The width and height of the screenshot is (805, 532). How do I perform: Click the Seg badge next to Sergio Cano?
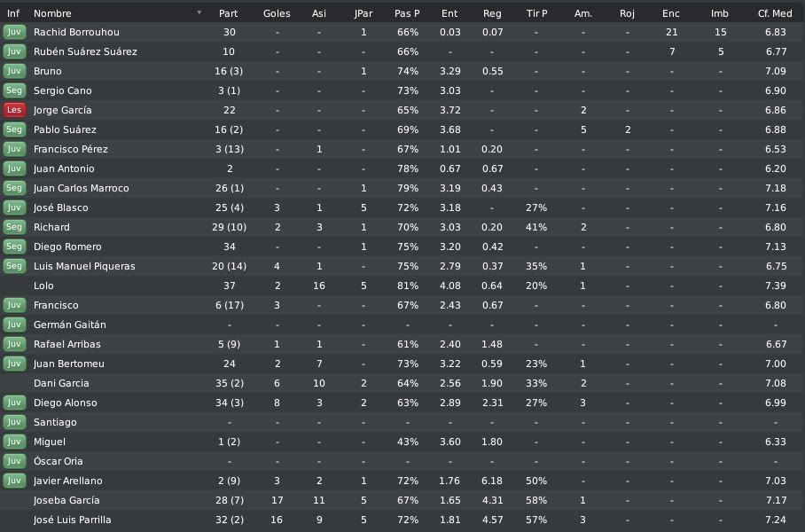14,90
